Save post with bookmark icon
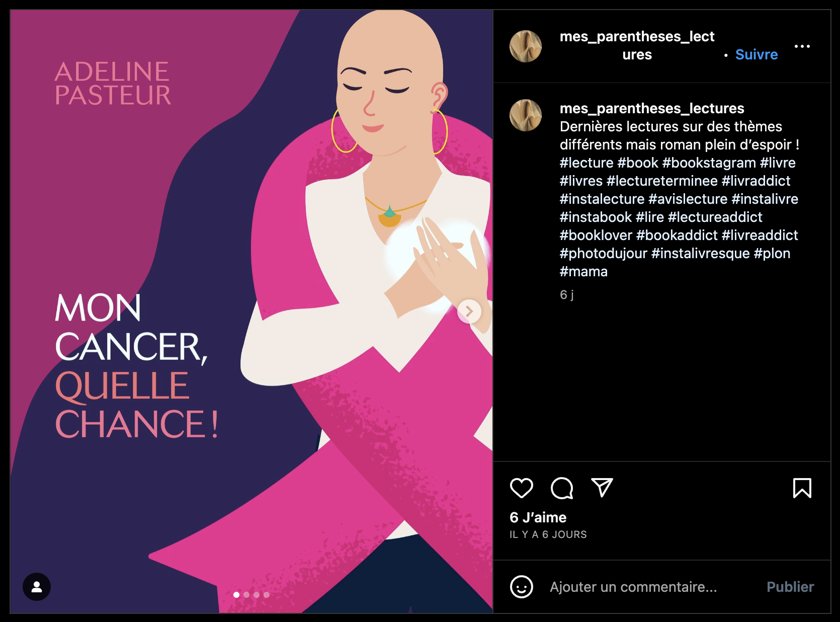 pyautogui.click(x=802, y=488)
